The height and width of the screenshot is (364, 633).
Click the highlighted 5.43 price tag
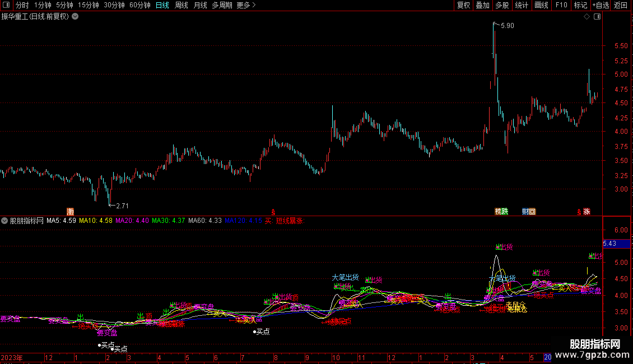pos(616,244)
